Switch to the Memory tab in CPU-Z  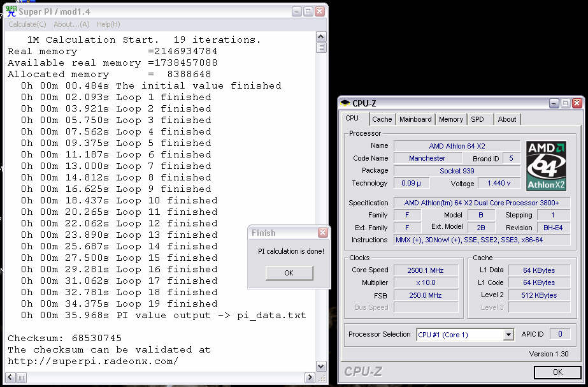coord(451,119)
